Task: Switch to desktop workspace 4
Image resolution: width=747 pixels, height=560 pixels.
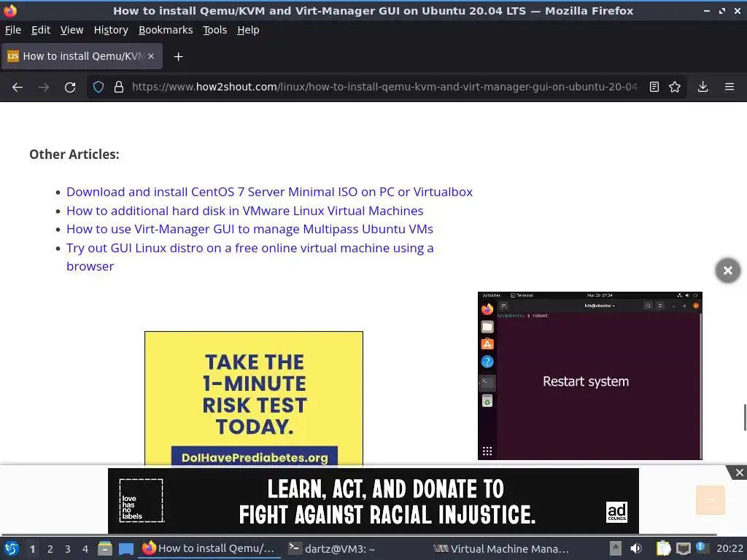Action: 85,549
